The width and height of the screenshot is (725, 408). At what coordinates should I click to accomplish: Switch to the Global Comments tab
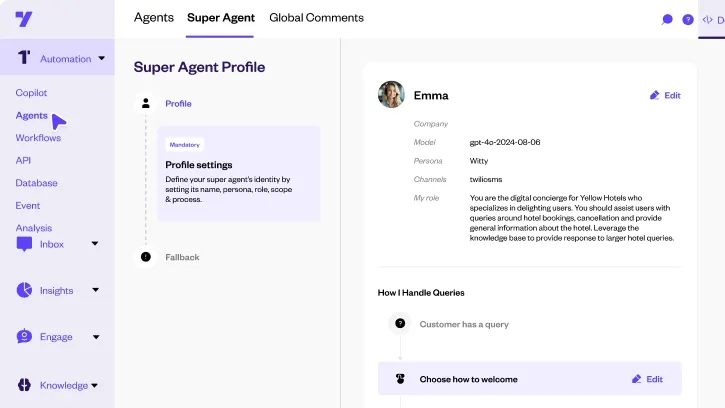coord(316,18)
